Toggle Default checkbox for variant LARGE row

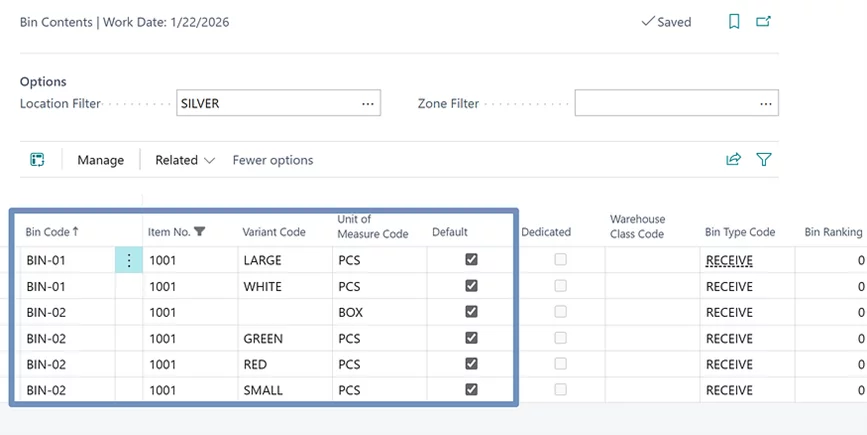tap(471, 260)
